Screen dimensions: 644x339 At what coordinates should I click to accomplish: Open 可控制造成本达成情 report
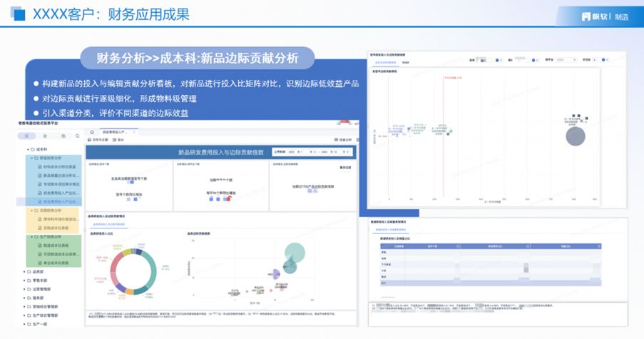click(61, 254)
